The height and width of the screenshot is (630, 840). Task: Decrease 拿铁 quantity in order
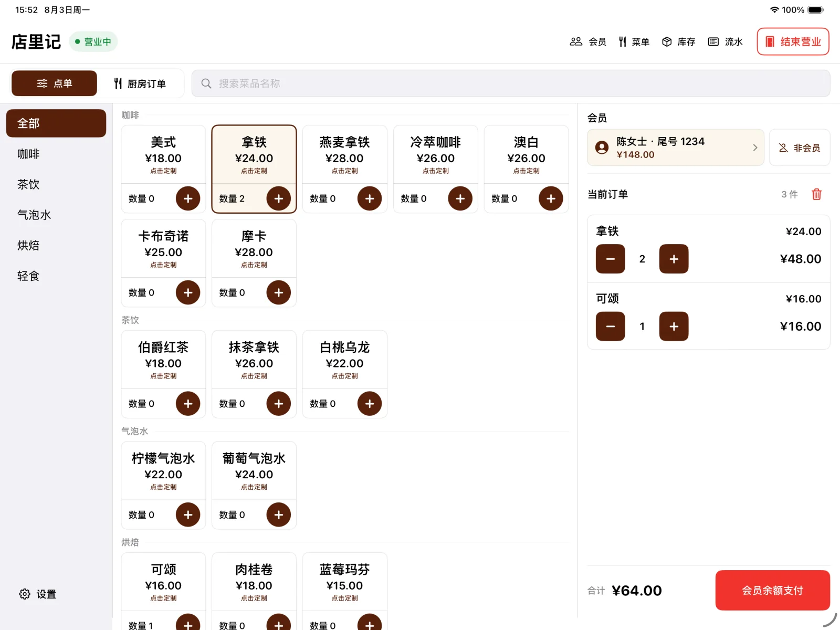point(611,259)
